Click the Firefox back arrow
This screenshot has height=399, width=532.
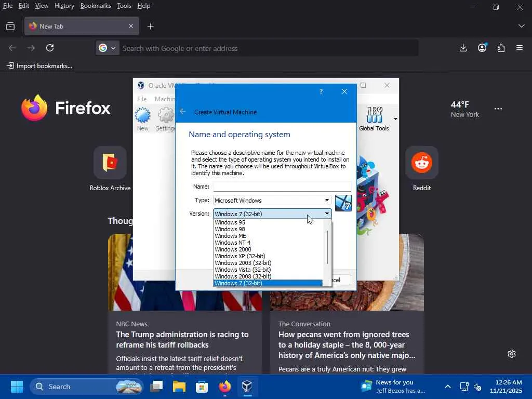pyautogui.click(x=12, y=48)
